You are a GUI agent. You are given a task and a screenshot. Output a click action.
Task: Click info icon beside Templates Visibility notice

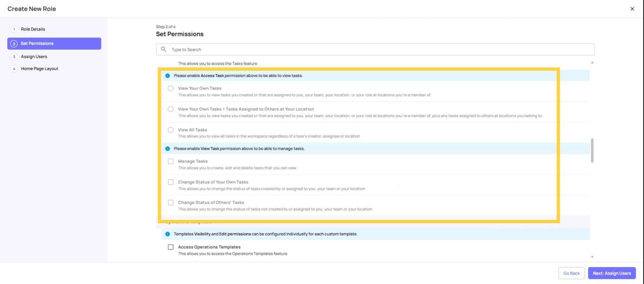tap(167, 234)
